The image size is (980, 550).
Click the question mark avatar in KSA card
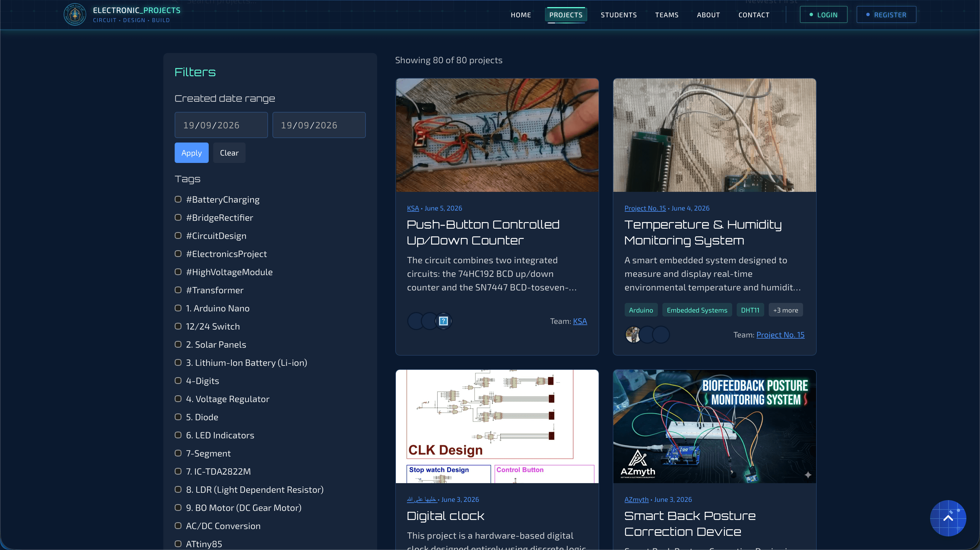click(x=443, y=321)
